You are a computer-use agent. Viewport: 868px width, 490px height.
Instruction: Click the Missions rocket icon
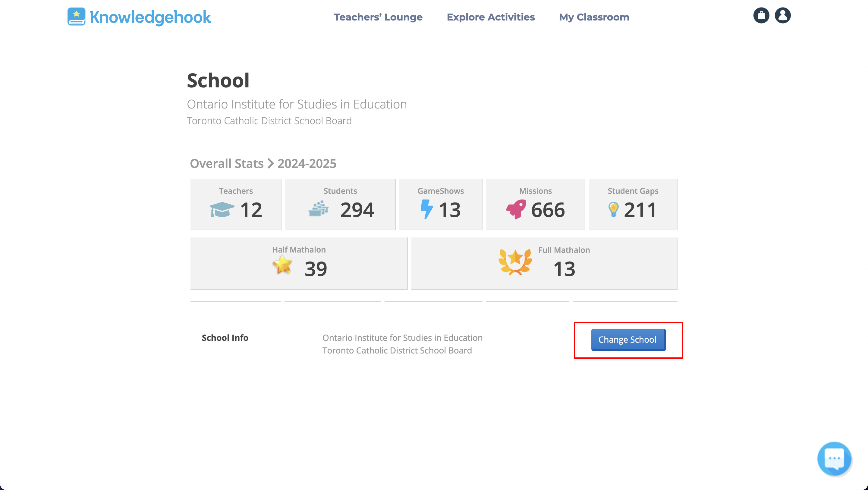(x=516, y=209)
